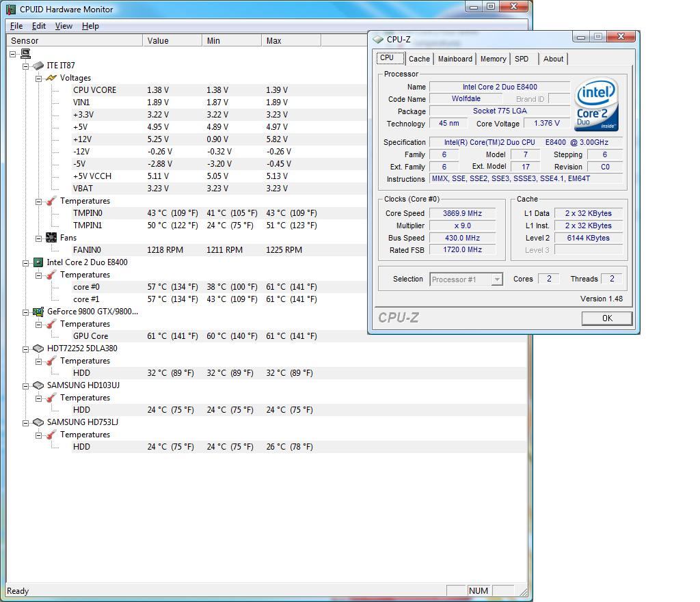Open the View menu
The height and width of the screenshot is (602, 700).
pyautogui.click(x=64, y=26)
